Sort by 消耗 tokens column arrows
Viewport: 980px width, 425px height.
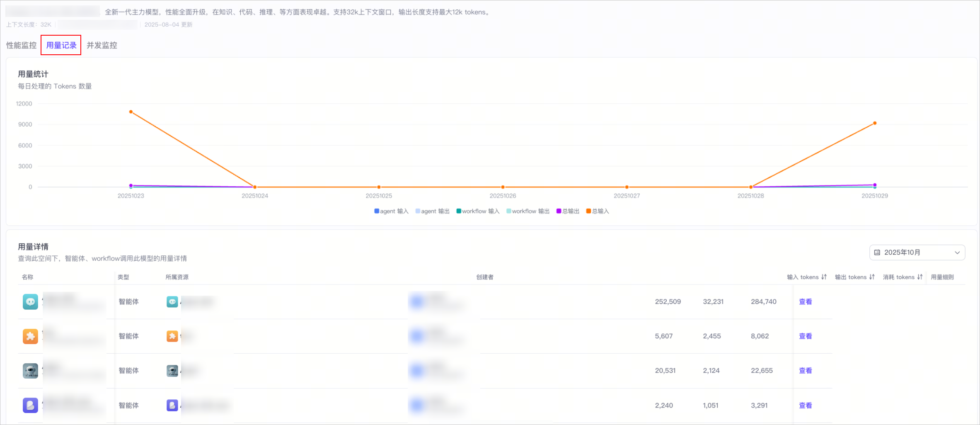pyautogui.click(x=920, y=277)
